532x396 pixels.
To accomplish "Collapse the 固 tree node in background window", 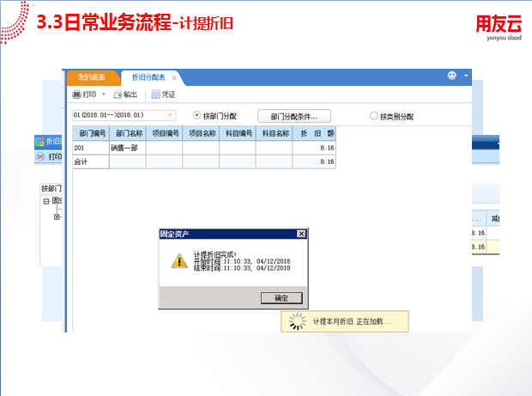I will tap(46, 201).
